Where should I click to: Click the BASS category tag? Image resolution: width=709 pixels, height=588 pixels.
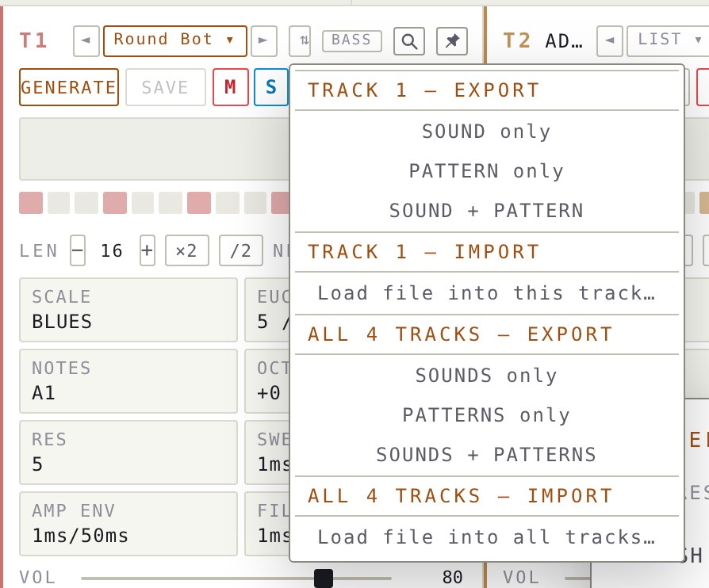coord(352,41)
